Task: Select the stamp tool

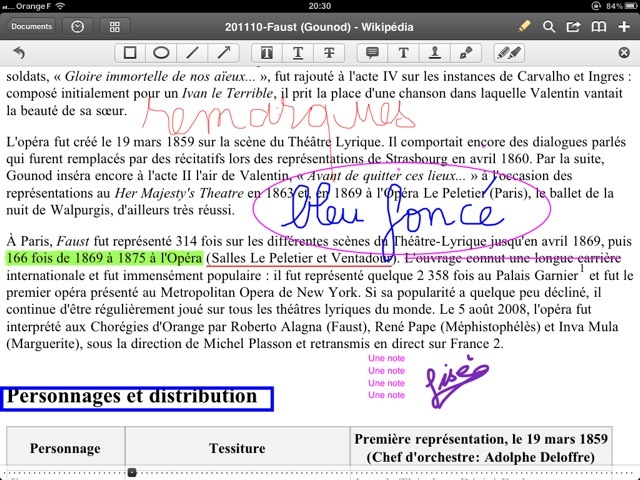Action: [x=435, y=52]
